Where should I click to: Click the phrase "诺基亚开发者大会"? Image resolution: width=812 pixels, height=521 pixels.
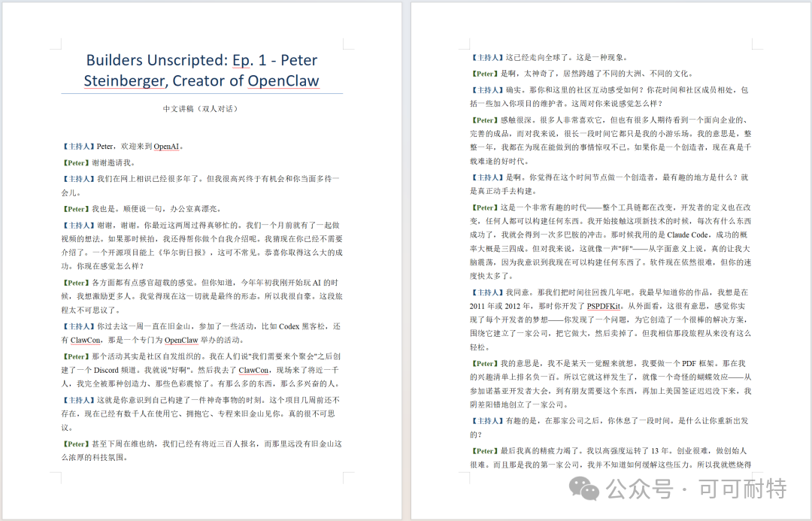click(x=517, y=391)
